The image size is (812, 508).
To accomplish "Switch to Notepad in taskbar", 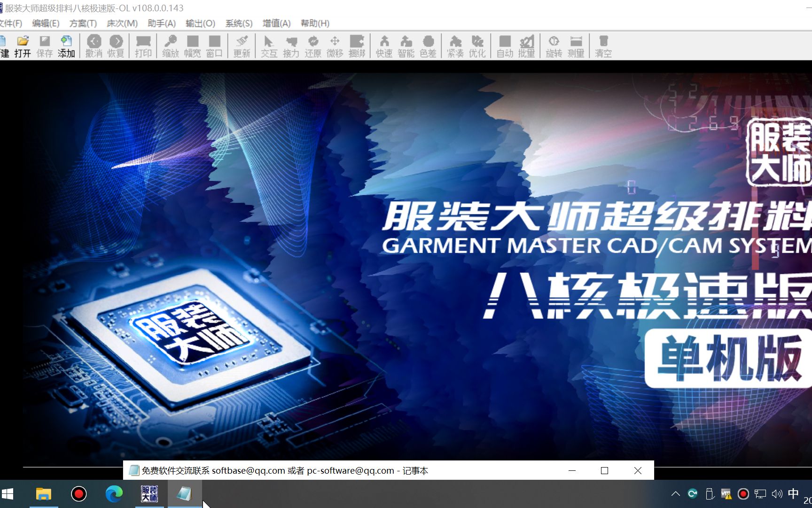I will point(184,494).
